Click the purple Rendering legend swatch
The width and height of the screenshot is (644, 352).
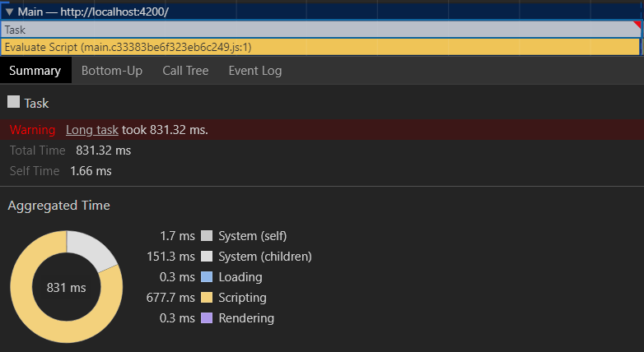point(207,317)
